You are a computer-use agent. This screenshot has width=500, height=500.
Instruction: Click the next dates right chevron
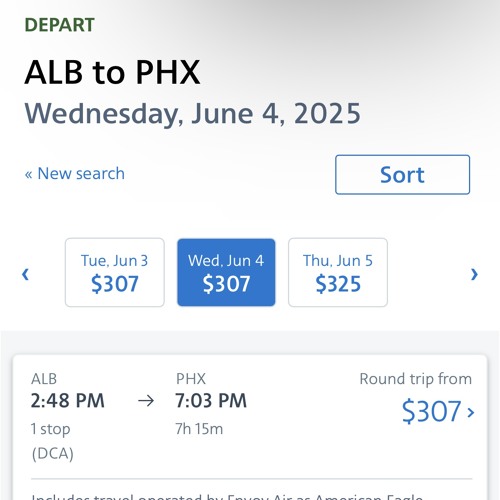coord(474,274)
